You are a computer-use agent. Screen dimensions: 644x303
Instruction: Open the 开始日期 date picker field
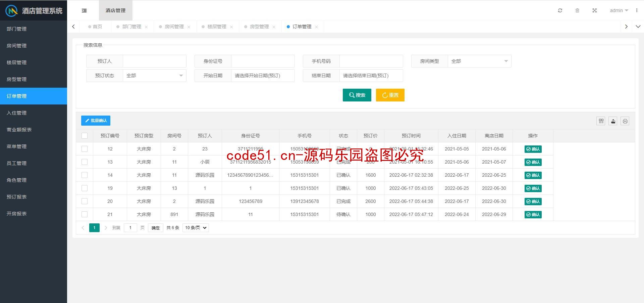pyautogui.click(x=263, y=76)
